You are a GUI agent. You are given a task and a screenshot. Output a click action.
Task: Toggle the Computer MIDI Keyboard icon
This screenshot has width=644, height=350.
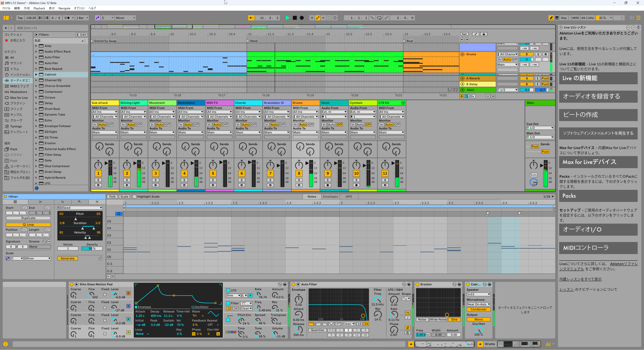pyautogui.click(x=557, y=18)
